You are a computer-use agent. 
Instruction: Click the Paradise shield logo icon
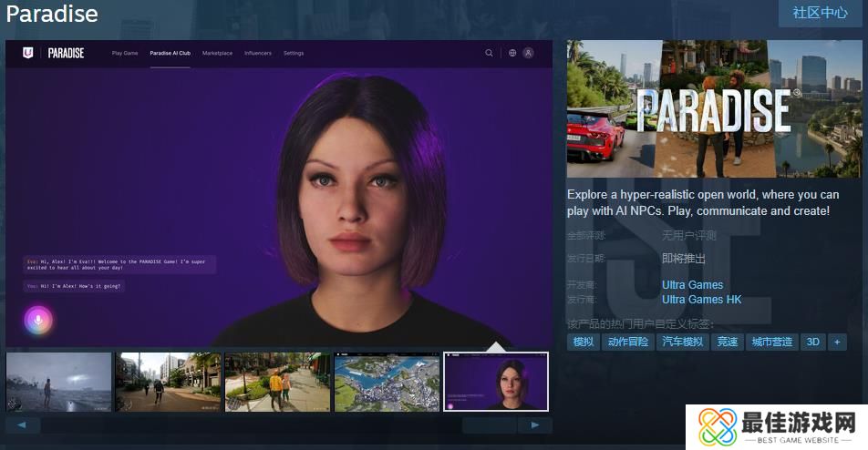pos(27,53)
